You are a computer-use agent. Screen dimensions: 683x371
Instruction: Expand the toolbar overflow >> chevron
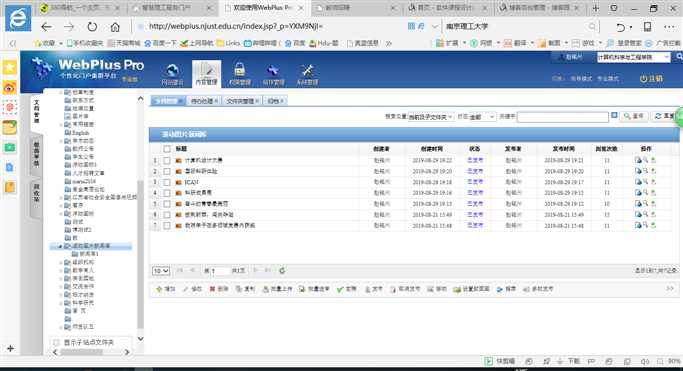point(669,289)
